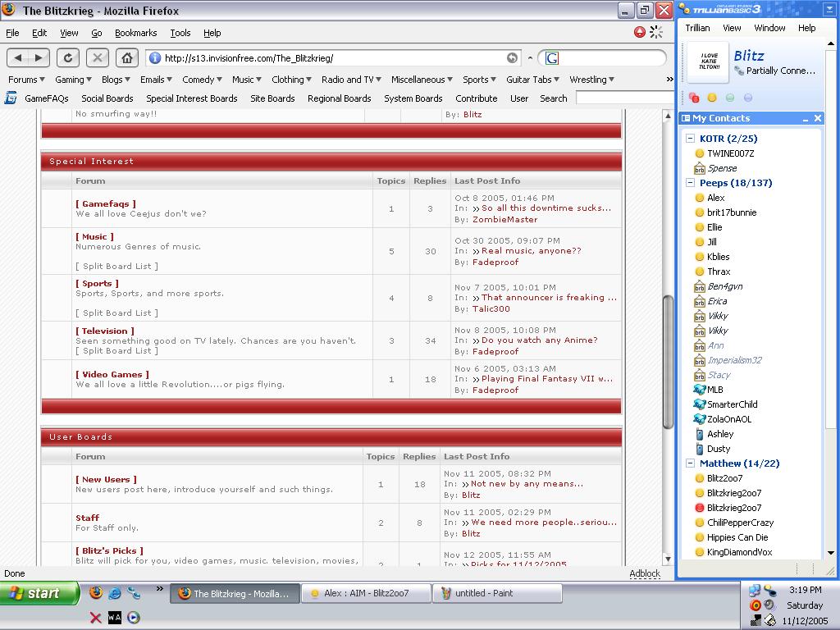The height and width of the screenshot is (630, 840).
Task: Open the Guitar Tabs bookmark dropdown
Action: (x=532, y=80)
